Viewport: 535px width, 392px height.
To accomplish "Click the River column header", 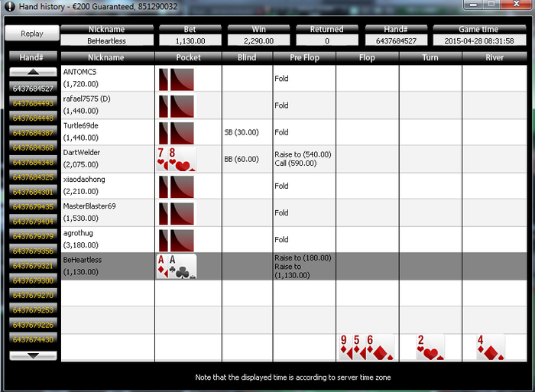I will pos(494,57).
